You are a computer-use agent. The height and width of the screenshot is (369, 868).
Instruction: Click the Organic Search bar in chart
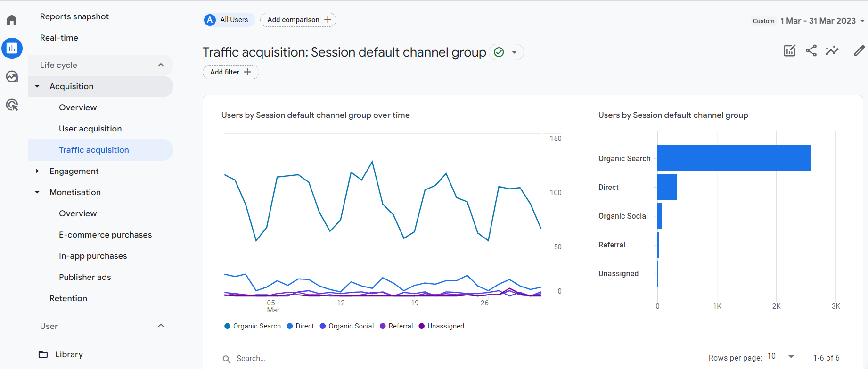click(x=733, y=158)
